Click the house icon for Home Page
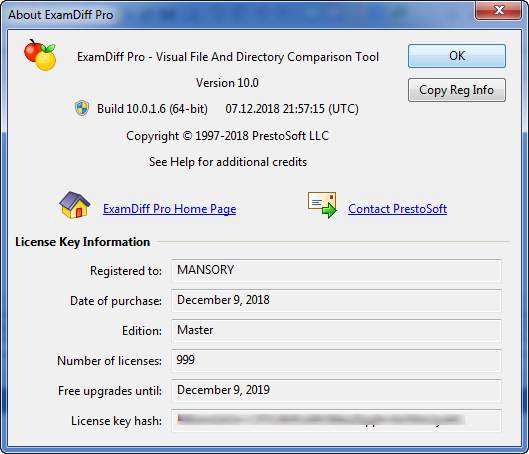Screen dimensions: 529x454 tap(75, 205)
